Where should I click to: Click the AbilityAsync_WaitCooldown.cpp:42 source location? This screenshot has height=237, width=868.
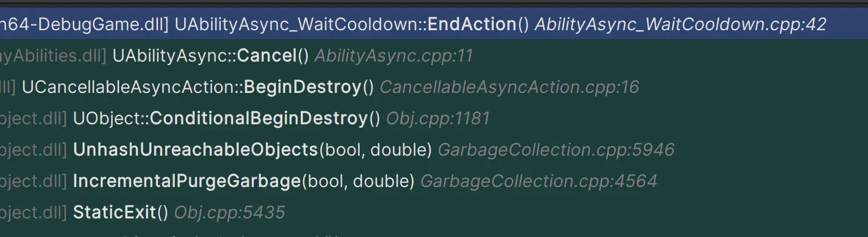[x=680, y=24]
